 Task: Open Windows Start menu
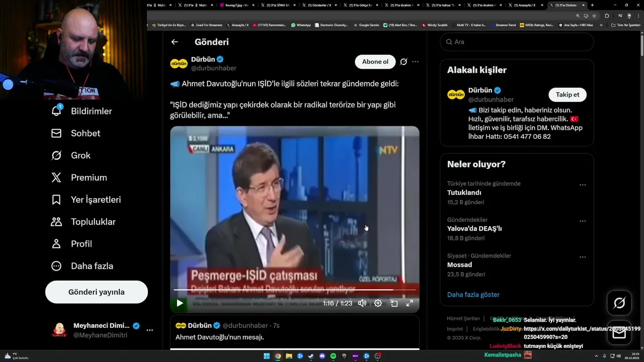(267, 356)
